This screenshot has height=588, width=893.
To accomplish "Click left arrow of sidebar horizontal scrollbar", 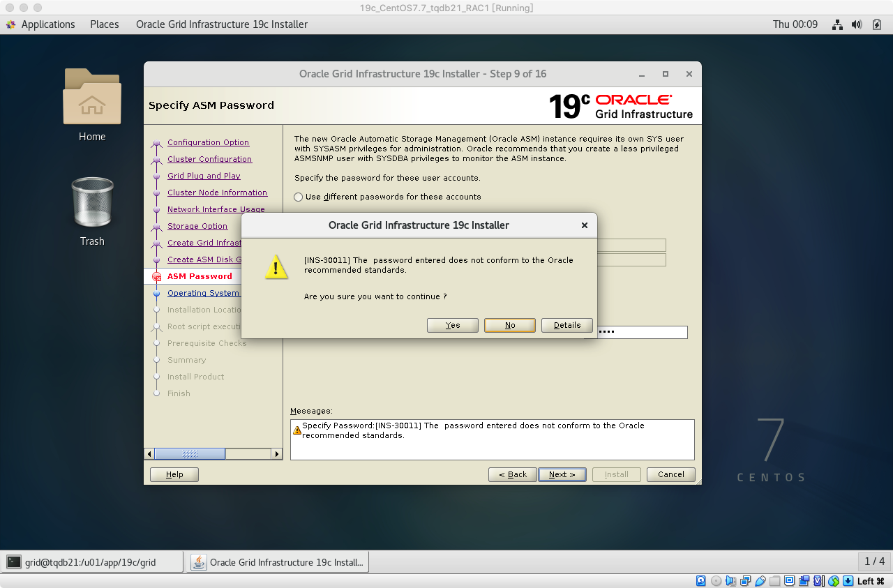I will [149, 454].
